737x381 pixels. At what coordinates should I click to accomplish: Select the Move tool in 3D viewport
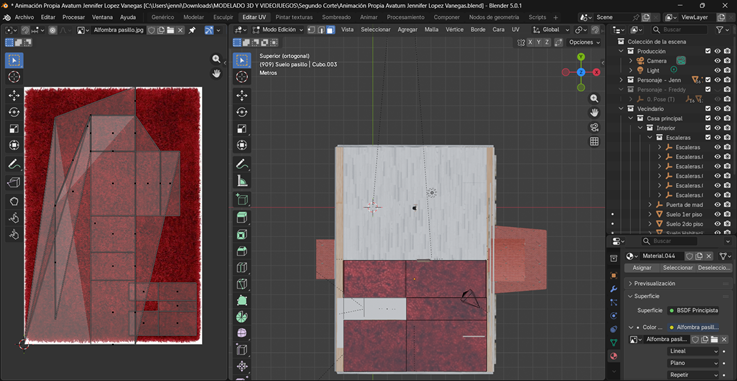[242, 96]
